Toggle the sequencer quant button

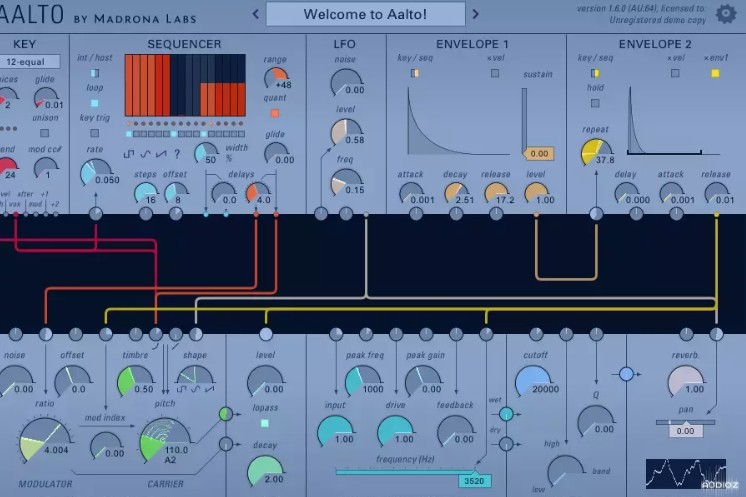coord(275,113)
